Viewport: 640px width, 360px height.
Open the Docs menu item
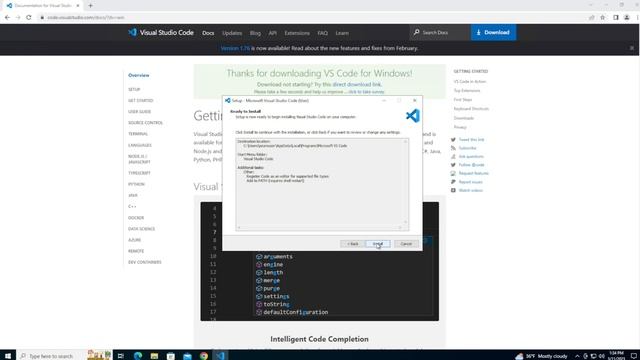pyautogui.click(x=208, y=33)
